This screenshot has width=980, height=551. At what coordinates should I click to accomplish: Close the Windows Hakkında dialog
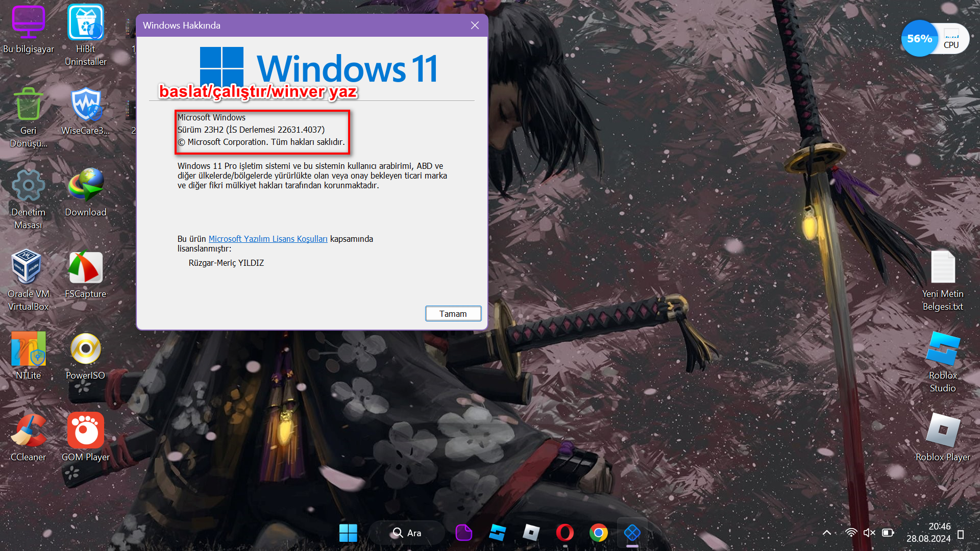click(475, 26)
